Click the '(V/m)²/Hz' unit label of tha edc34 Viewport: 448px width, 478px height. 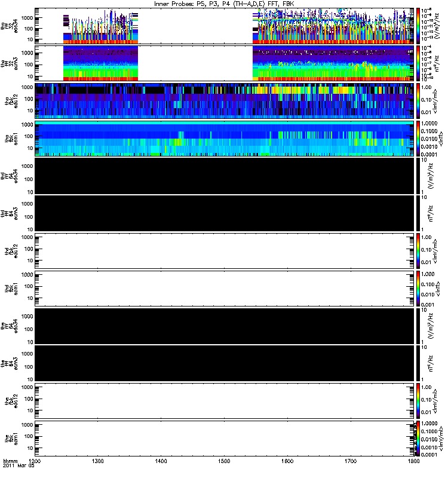click(x=437, y=26)
